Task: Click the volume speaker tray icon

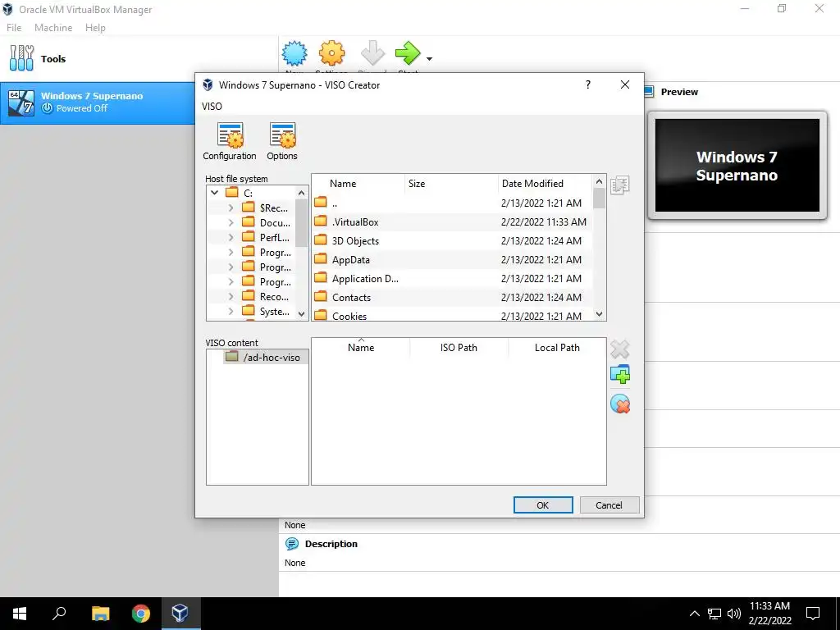Action: tap(734, 614)
